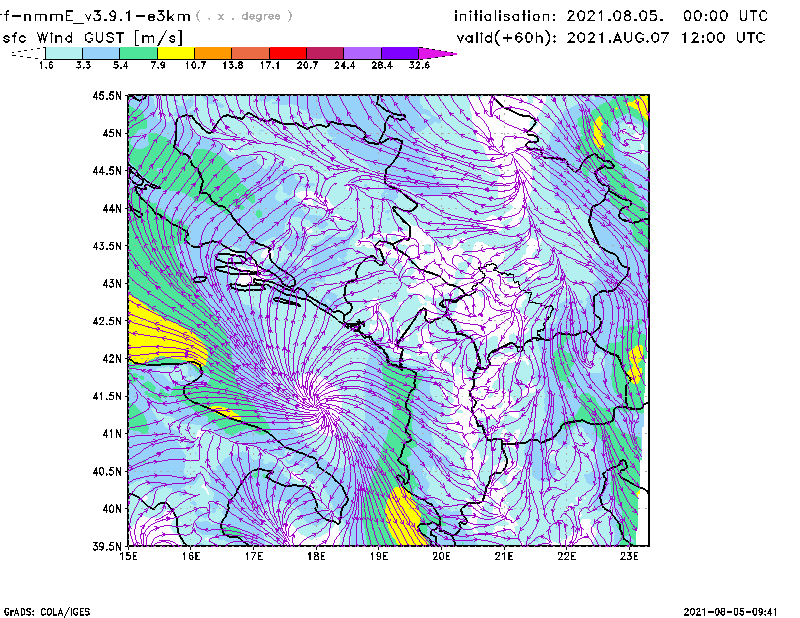Click the 'valid(+60h): 2021.AUG.07' text
The image size is (800, 618).
[563, 38]
